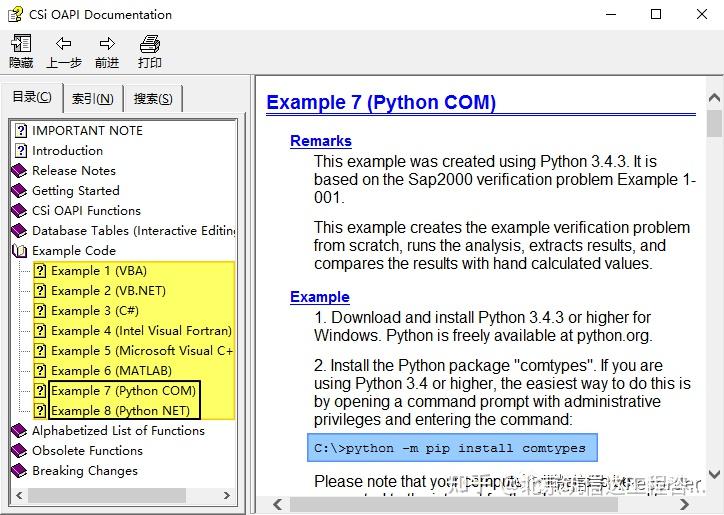Image resolution: width=724 pixels, height=515 pixels.
Task: Expand Alphabetized List of Functions section
Action: pyautogui.click(x=118, y=430)
